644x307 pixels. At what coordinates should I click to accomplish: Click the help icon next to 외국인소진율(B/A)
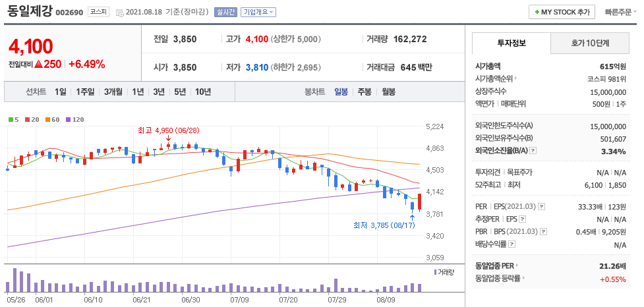(533, 151)
